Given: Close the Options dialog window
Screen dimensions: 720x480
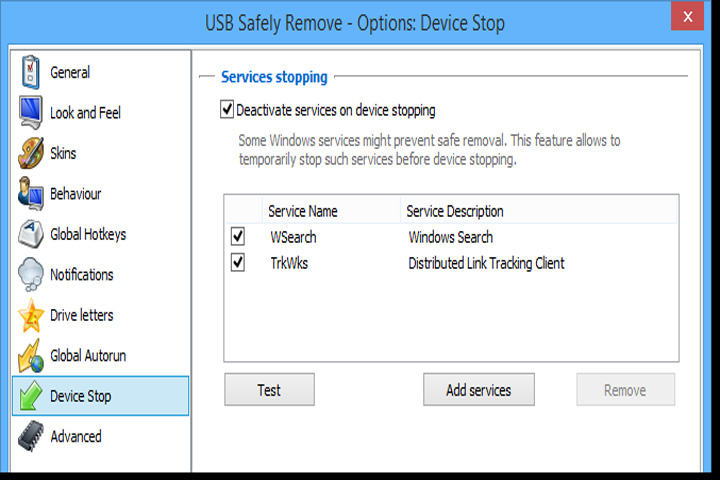Looking at the screenshot, I should (687, 17).
